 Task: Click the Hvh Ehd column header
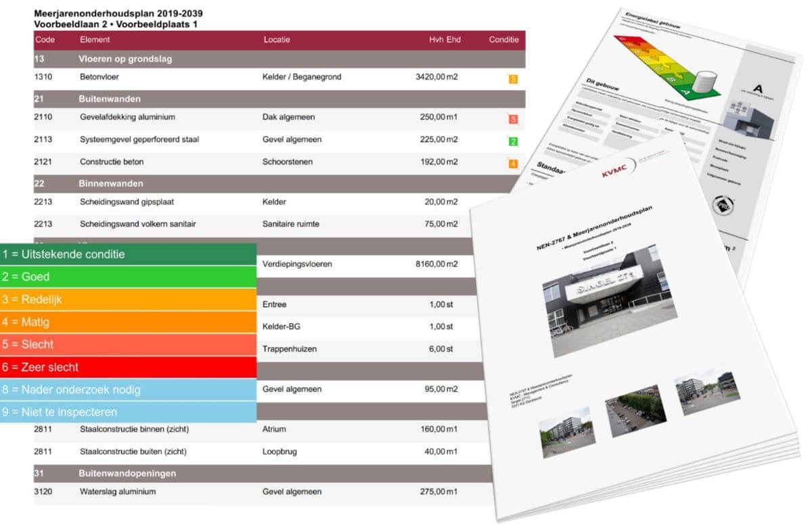[x=445, y=40]
